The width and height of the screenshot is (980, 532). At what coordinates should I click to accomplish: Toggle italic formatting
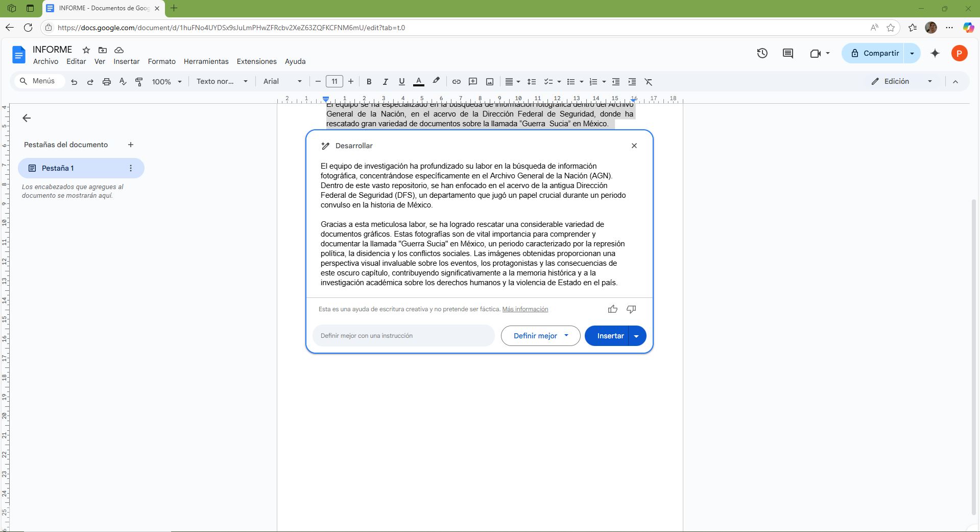click(x=385, y=82)
